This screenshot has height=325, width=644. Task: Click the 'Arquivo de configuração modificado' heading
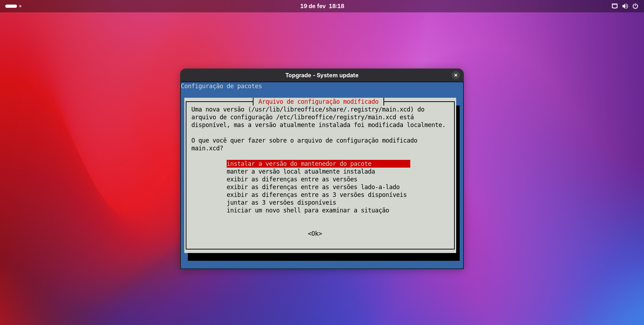(318, 102)
